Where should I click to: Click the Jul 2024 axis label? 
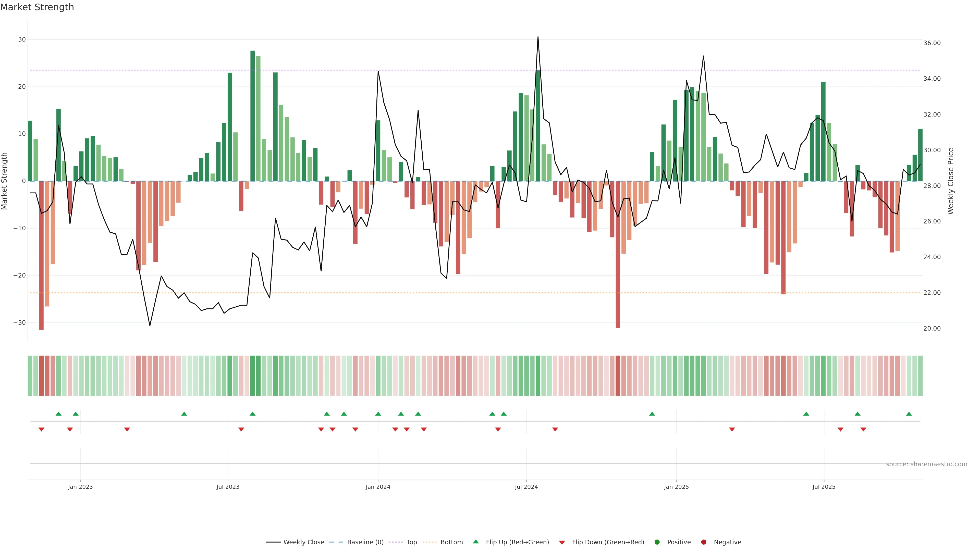tap(526, 487)
